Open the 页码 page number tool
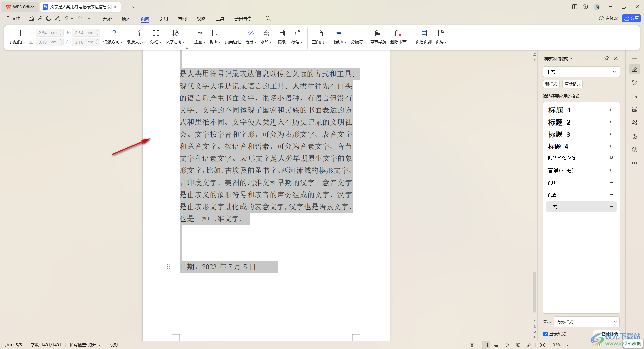This screenshot has height=349, width=644. pos(441,37)
